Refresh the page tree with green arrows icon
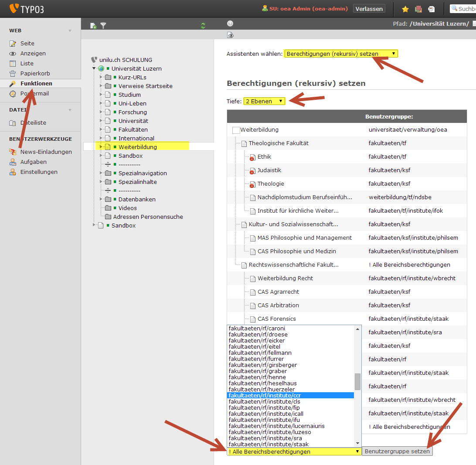Screen dimensions: 476x465 point(203,26)
